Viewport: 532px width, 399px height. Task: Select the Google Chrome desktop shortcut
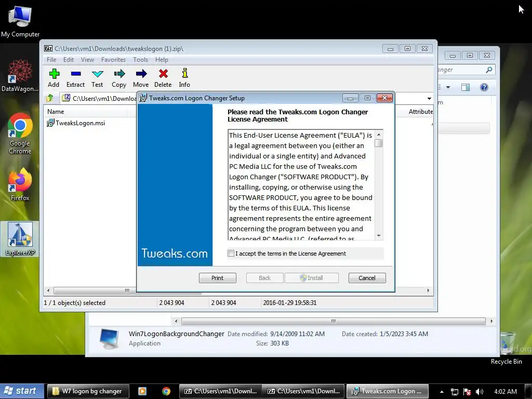tap(20, 134)
